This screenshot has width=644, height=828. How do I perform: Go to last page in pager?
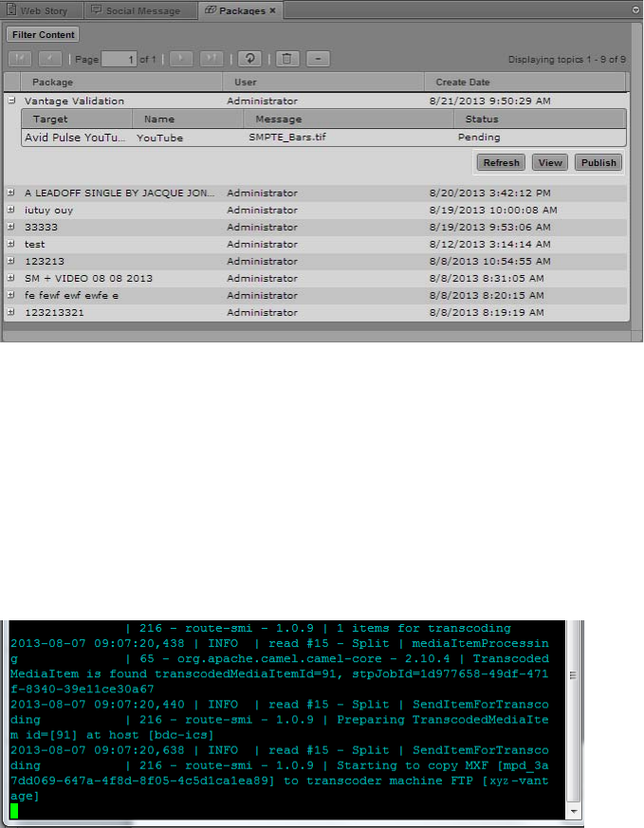[212, 59]
